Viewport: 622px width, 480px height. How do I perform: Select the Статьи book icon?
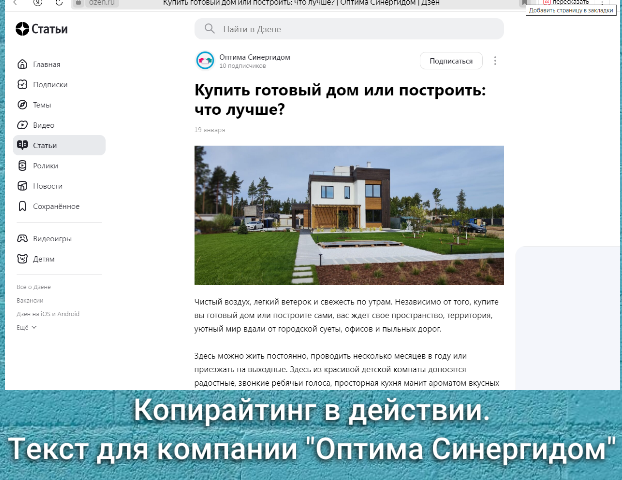pos(22,145)
